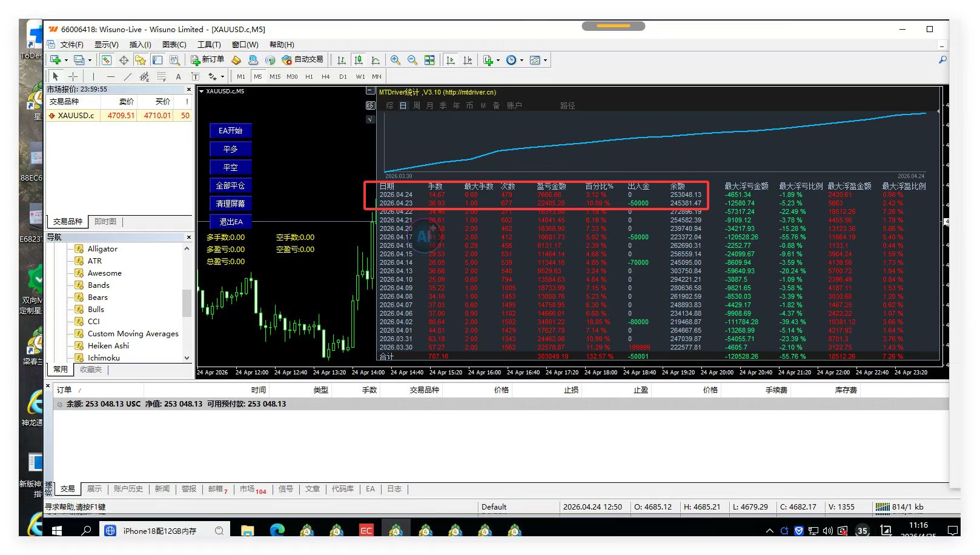Open the periodicity clock dropdown arrow
Screen dimensions: 980x555
(521, 61)
